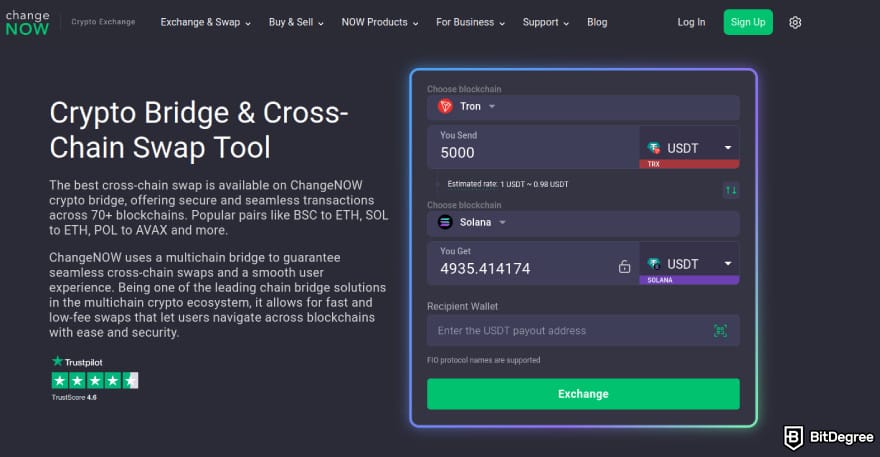Open the You Send USDT currency dropdown

[x=689, y=147]
